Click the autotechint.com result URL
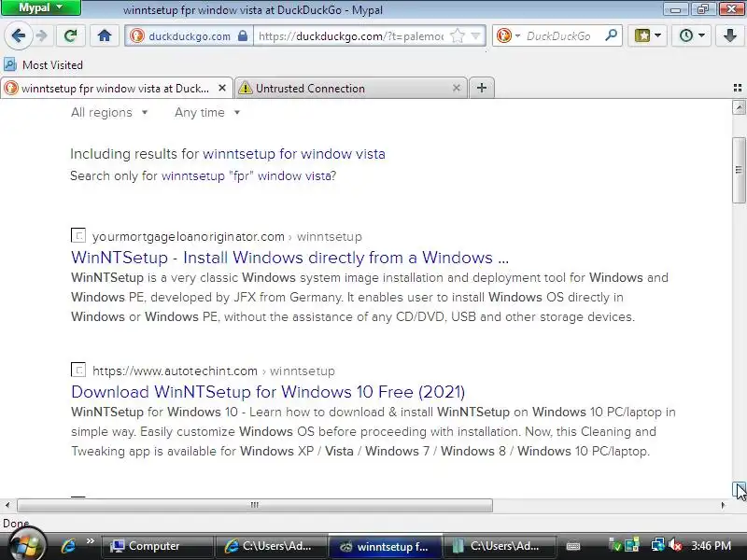 coord(214,371)
